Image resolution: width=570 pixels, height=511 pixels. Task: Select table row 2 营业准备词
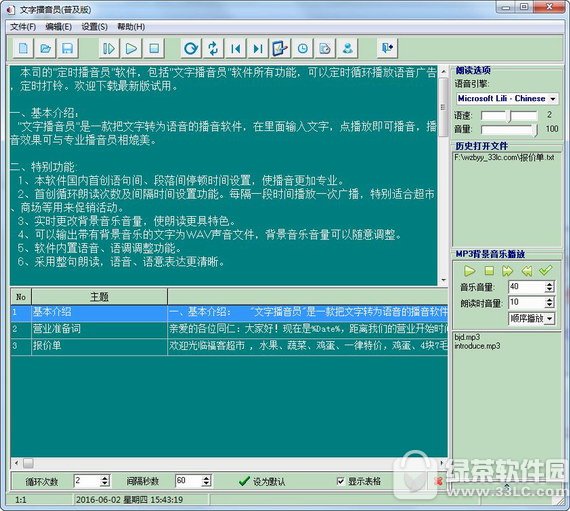[x=229, y=329]
